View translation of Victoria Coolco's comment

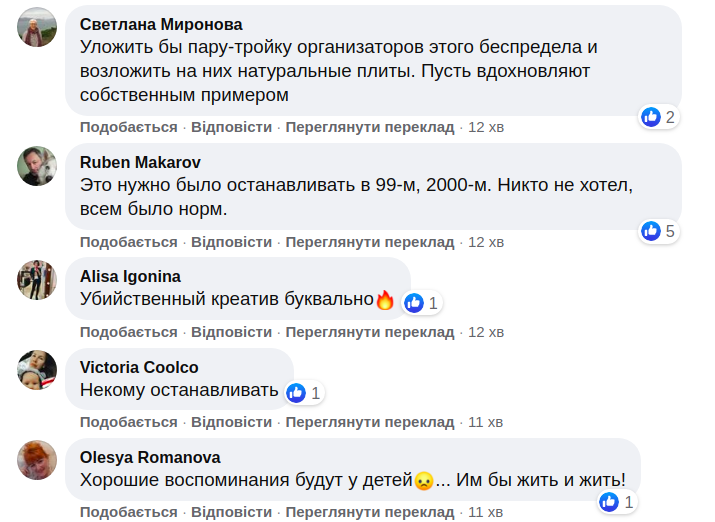(x=370, y=422)
